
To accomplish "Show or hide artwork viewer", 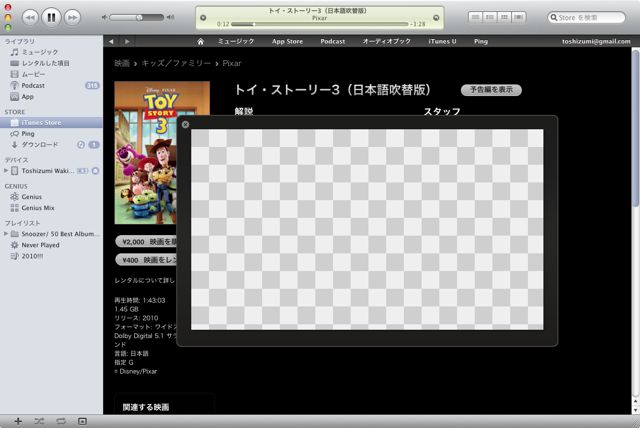I will 82,421.
